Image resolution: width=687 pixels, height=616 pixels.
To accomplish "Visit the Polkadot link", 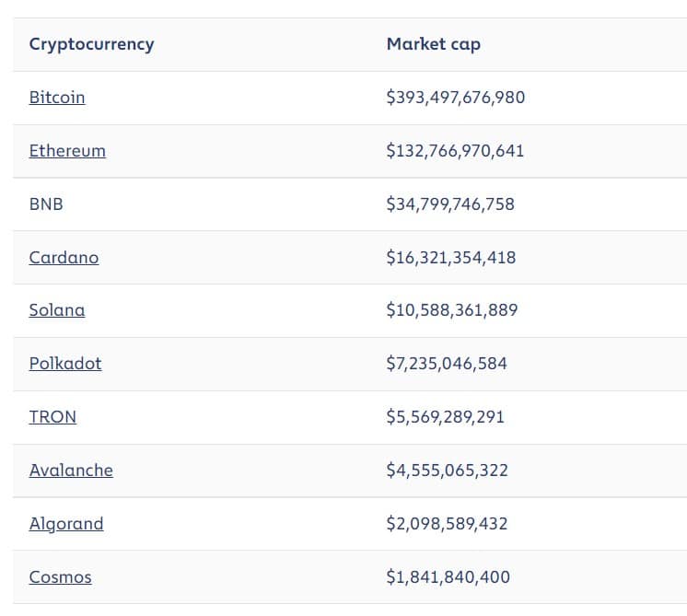I will [65, 364].
